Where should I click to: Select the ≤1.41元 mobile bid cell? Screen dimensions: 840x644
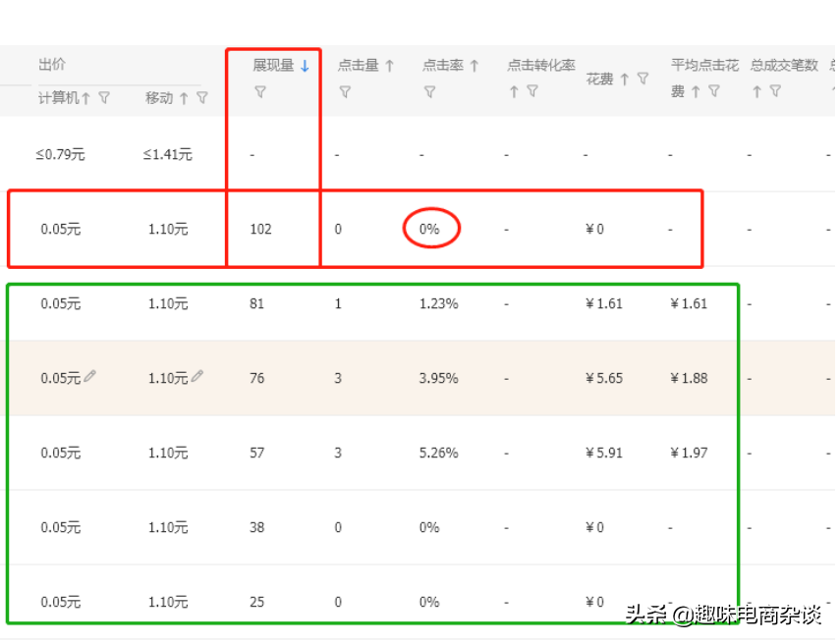point(167,155)
